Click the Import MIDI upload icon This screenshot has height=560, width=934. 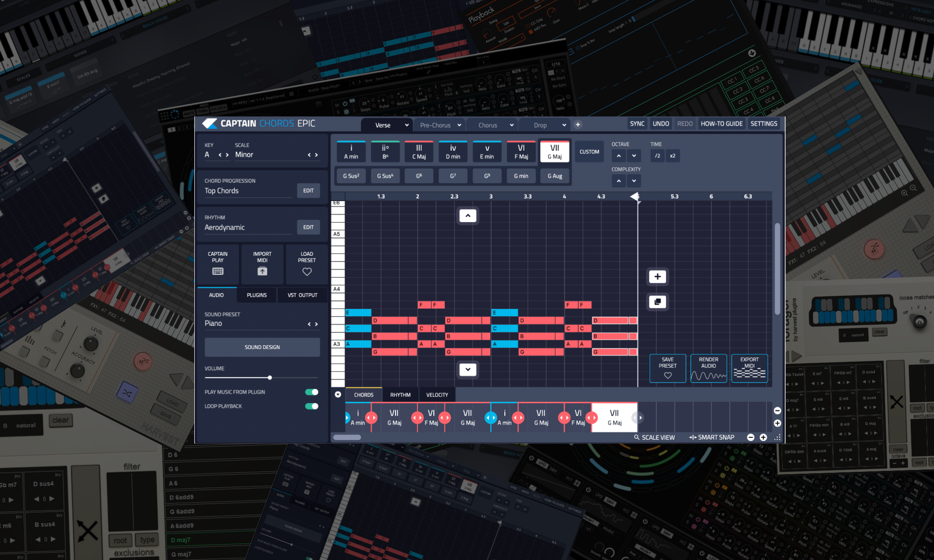coord(262,271)
